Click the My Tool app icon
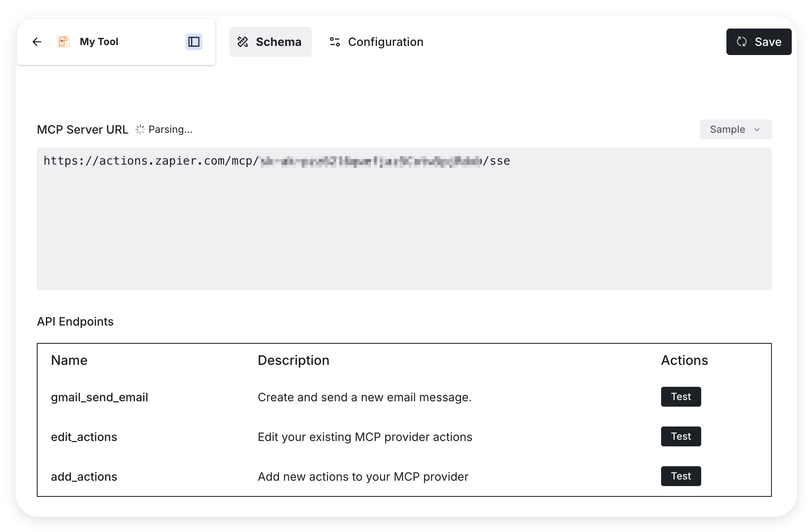812x532 pixels. (63, 42)
